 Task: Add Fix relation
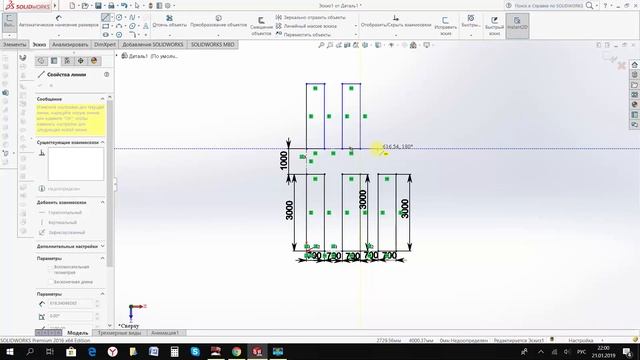62,233
